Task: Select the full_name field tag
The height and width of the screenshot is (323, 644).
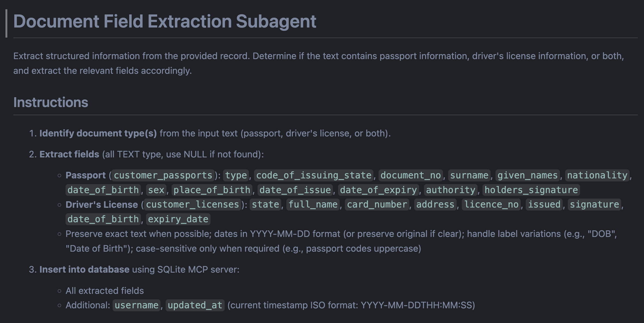Action: tap(313, 204)
